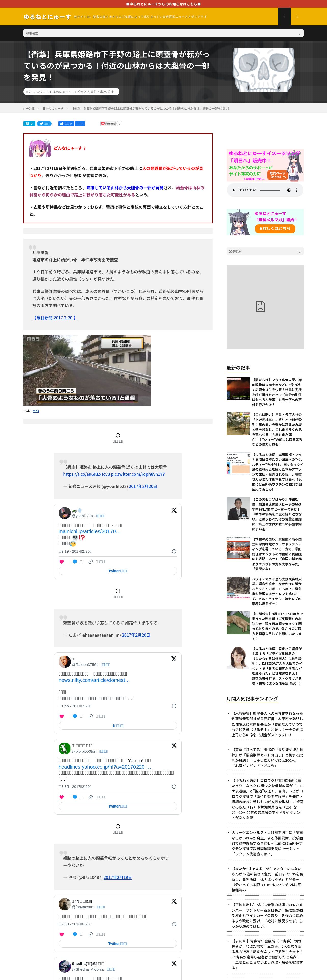Screen dimensions: 327x980
Task: Open ranking article about 大谷翔平選手
Action: tap(267, 843)
